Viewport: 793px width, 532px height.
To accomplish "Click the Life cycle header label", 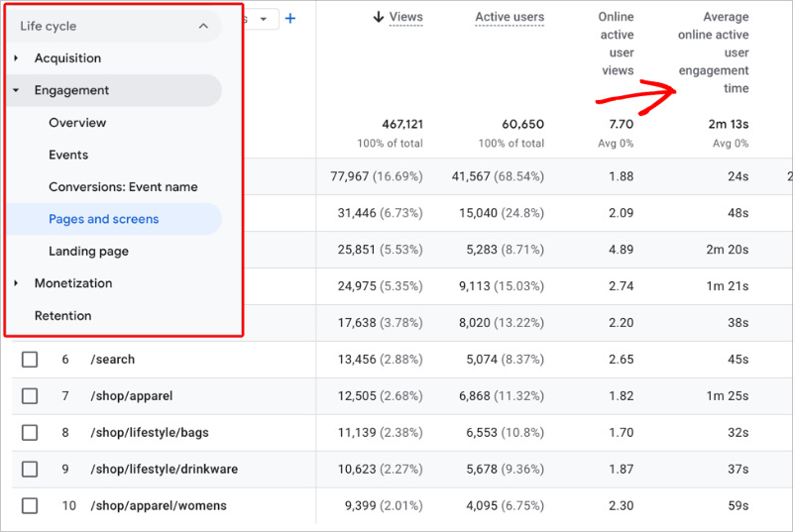I will (x=48, y=26).
